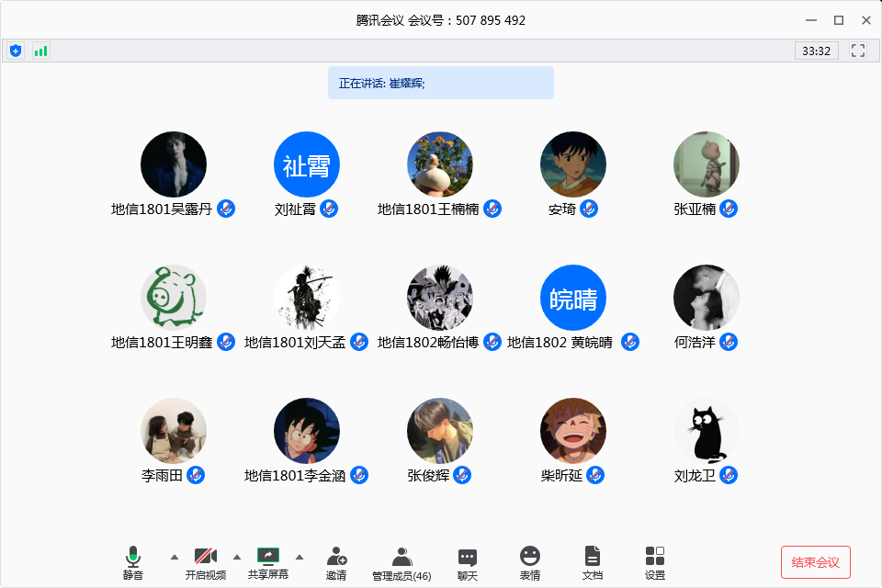Check the network signal strength icon

click(x=40, y=51)
